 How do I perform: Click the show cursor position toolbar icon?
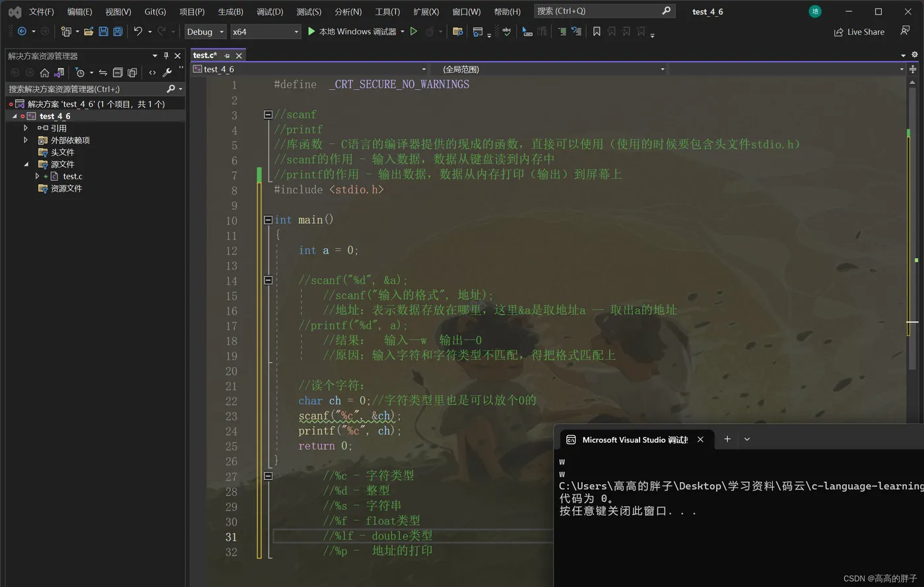527,31
